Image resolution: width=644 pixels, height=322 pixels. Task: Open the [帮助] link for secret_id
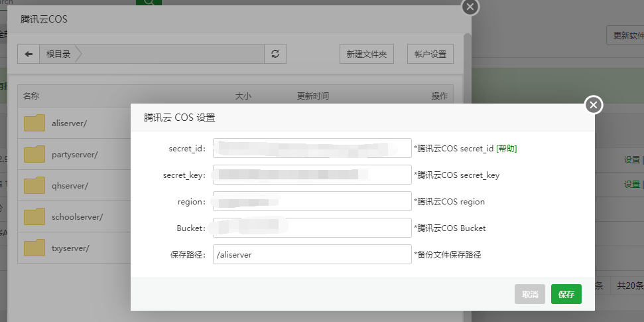tap(507, 149)
